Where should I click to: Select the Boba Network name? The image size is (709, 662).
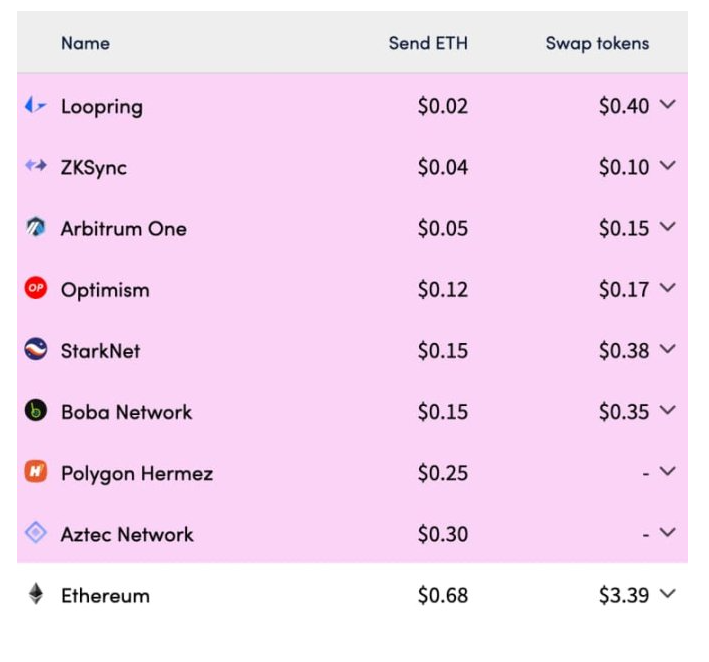click(127, 412)
